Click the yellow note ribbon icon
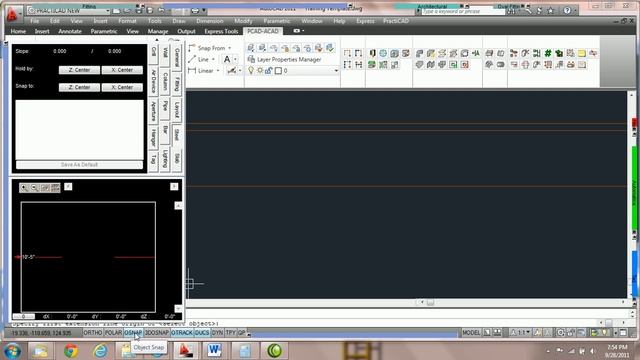 (582, 53)
